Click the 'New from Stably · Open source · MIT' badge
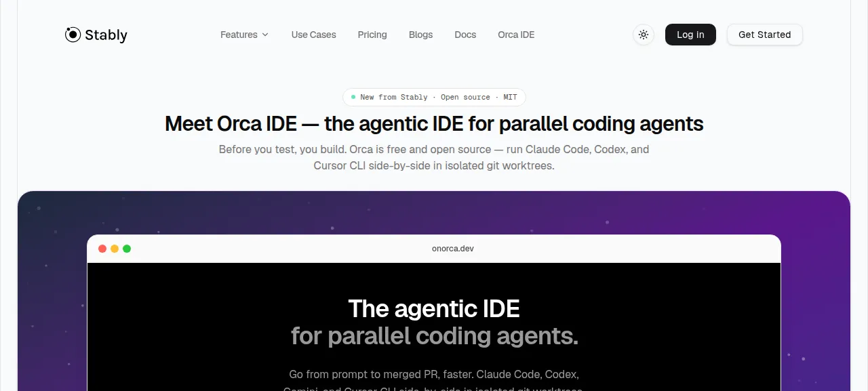 434,97
